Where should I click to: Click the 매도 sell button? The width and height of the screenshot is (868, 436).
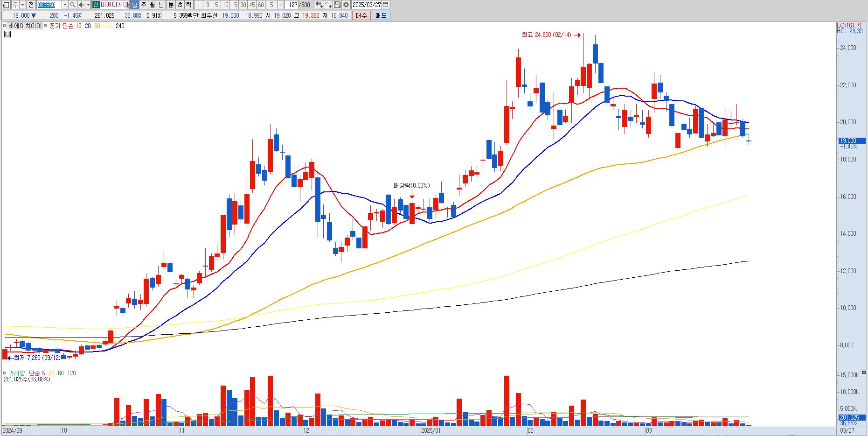click(381, 15)
